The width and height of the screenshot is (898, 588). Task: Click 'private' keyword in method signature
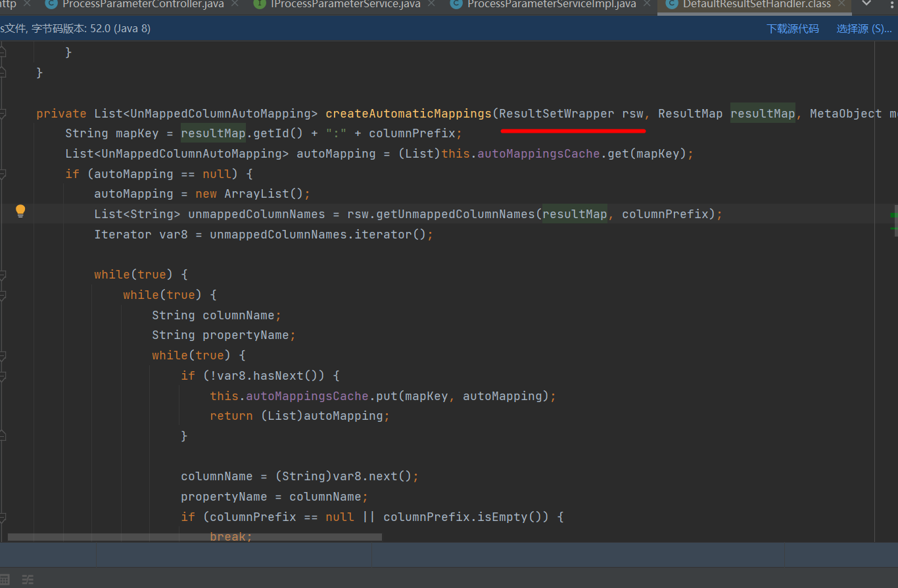[61, 114]
